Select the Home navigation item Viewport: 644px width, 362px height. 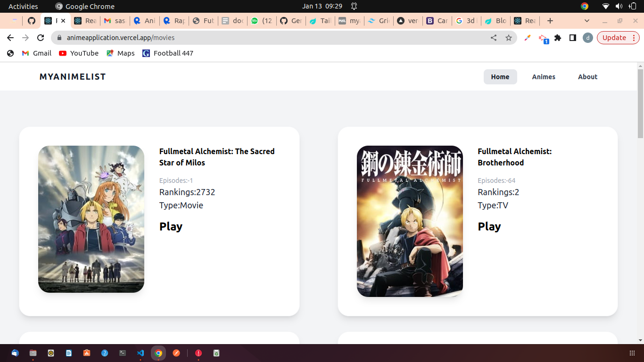500,76
